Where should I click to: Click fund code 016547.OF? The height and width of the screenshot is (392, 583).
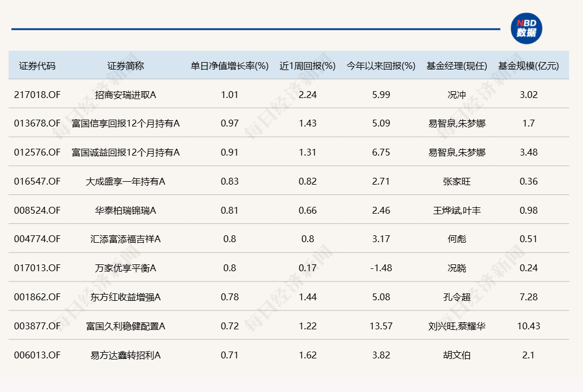point(37,181)
